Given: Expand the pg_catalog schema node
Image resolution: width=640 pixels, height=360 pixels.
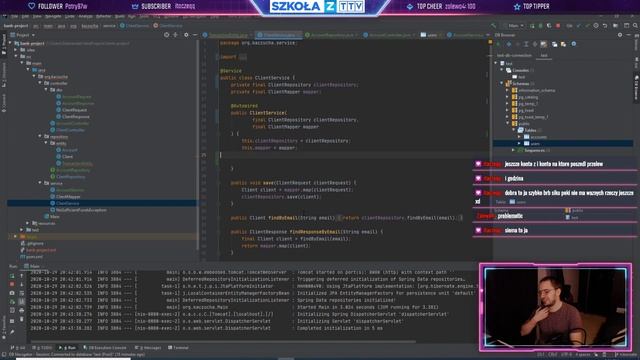Looking at the screenshot, I should click(x=507, y=97).
